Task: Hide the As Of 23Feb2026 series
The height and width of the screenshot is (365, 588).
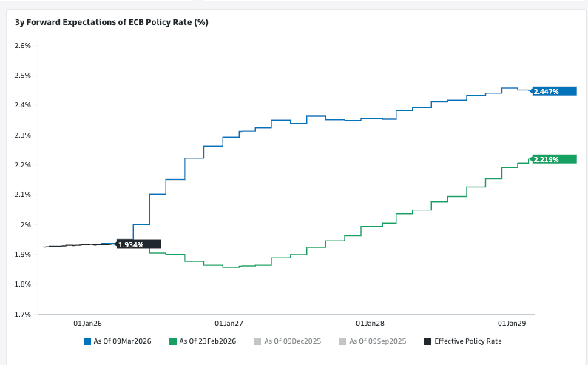Action: pos(210,341)
